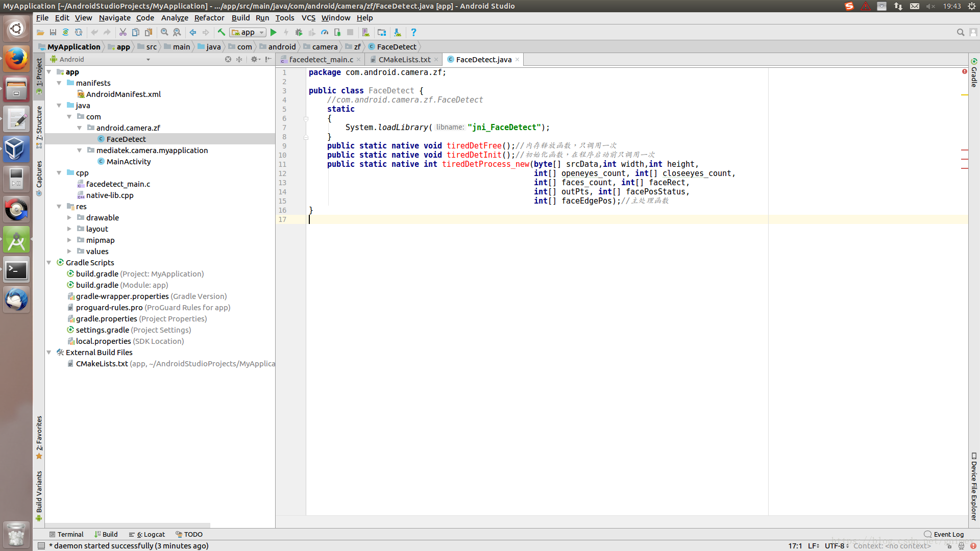This screenshot has width=980, height=551.
Task: Click the Make Project hammer icon
Action: coord(222,32)
